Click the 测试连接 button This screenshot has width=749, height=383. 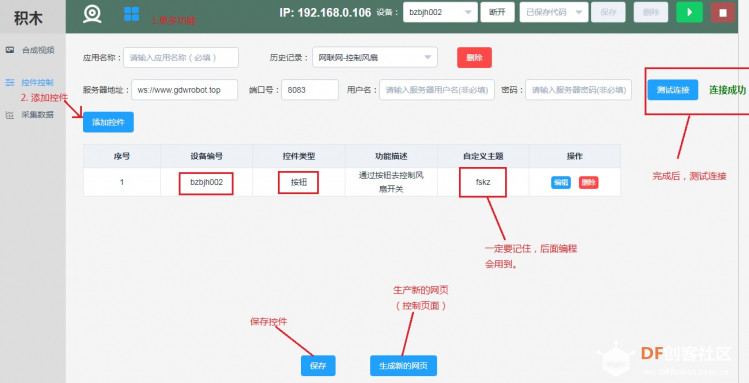tap(673, 90)
